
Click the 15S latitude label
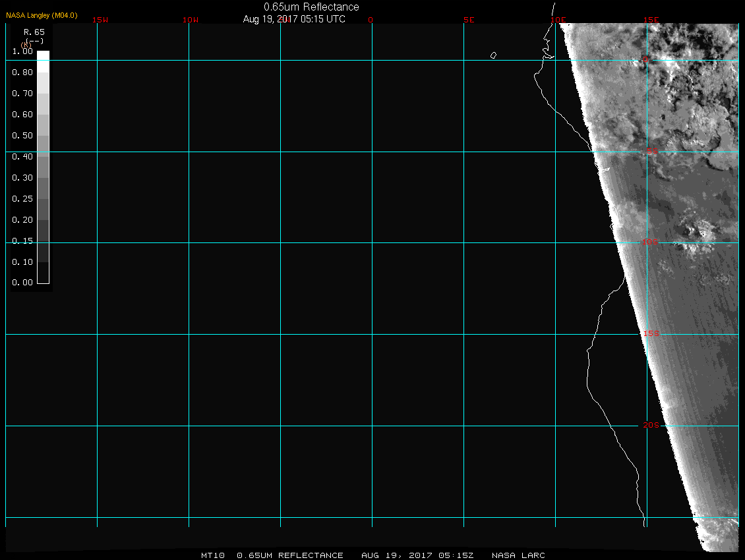point(651,334)
